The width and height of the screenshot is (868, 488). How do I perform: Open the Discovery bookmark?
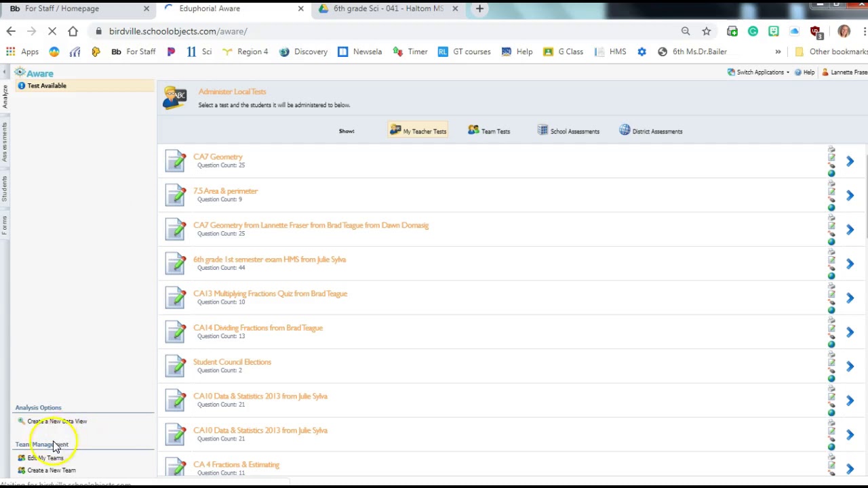303,52
